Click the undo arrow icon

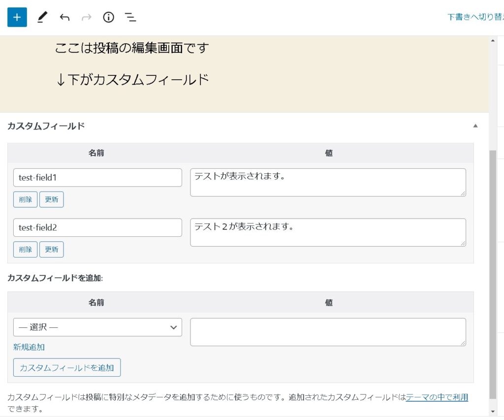[64, 18]
